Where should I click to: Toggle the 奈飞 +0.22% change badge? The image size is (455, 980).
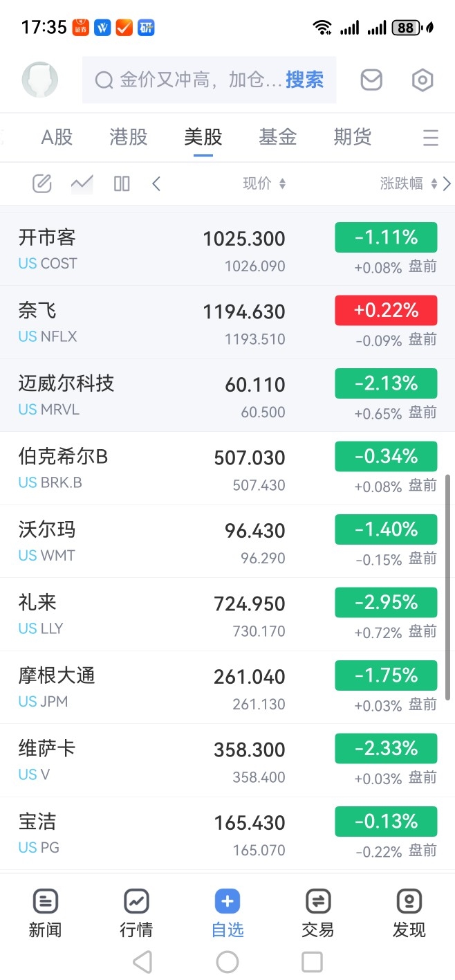(x=386, y=310)
